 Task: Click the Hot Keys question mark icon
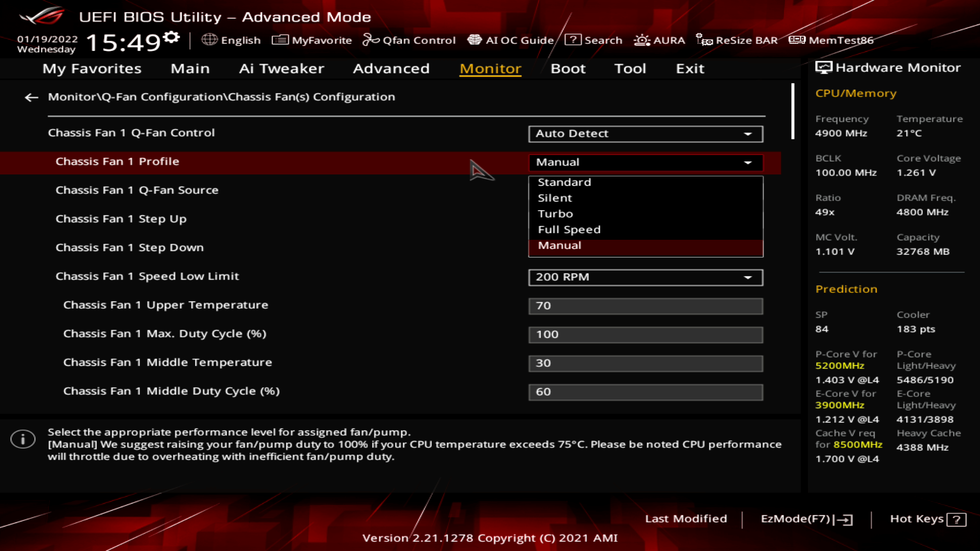click(x=956, y=519)
